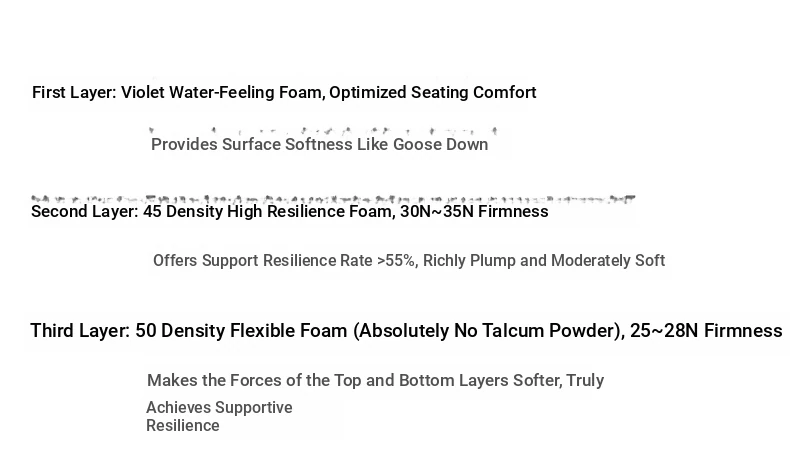Click the final word "Resilience" on the last line

(x=183, y=426)
